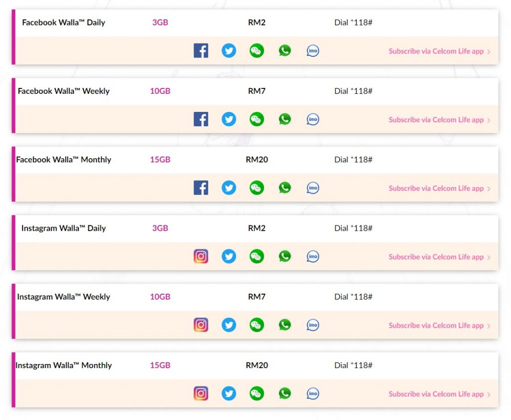Click imo icon in Facebook Walla Daily row
511x420 pixels.
313,50
